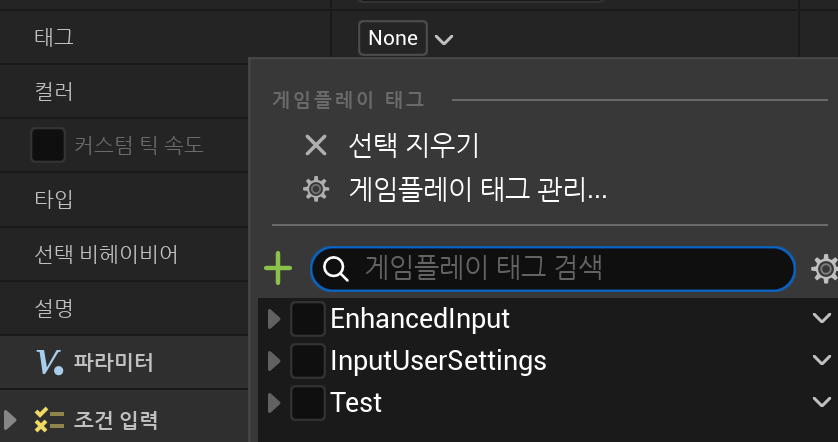Open the tag dropdown arrow beside None
This screenshot has width=838, height=442.
[444, 39]
